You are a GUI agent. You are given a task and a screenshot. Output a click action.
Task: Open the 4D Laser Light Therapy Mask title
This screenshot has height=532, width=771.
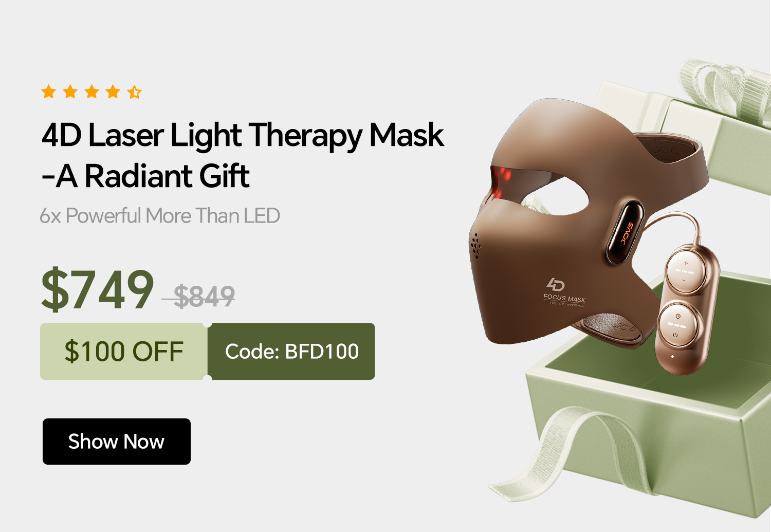pos(243,136)
